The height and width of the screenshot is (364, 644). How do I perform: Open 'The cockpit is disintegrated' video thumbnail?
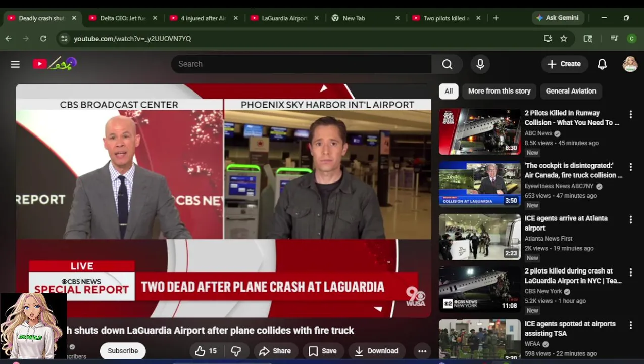[480, 184]
